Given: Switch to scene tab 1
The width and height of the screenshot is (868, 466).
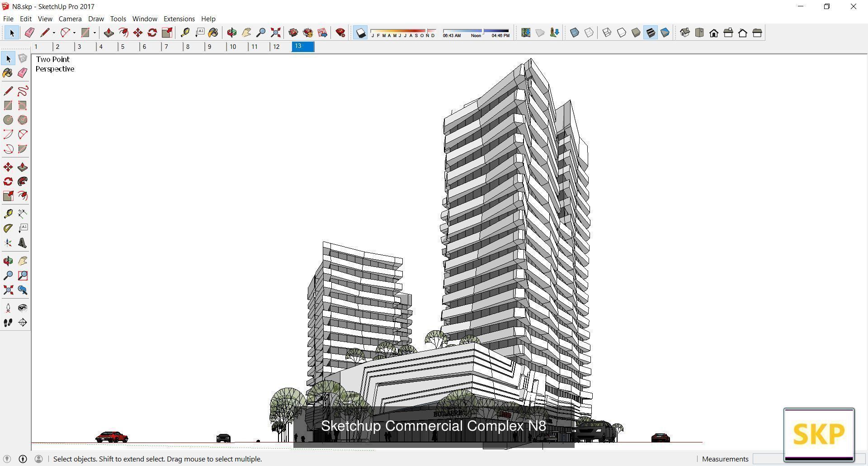Looking at the screenshot, I should point(42,47).
